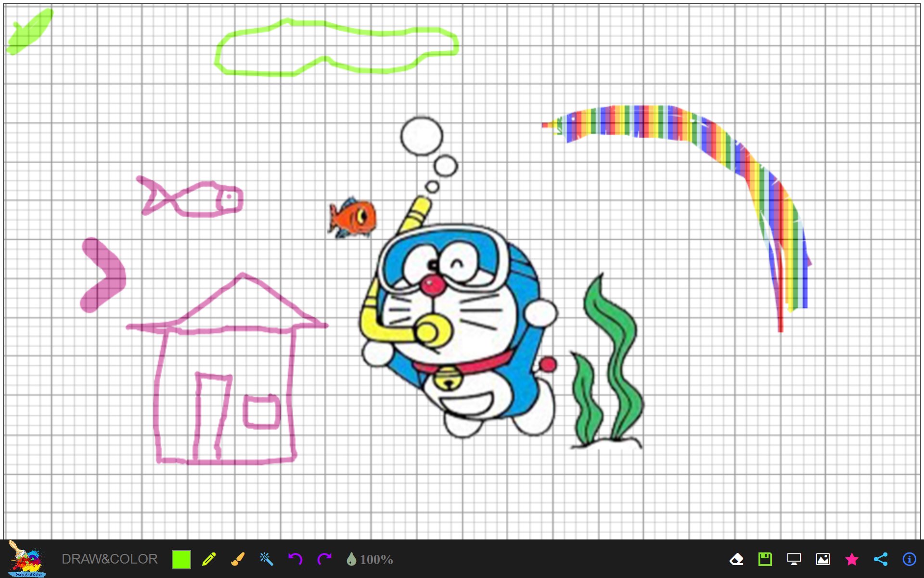Toggle fullscreen with the monitor icon
Screen dimensions: 924x578
794,559
